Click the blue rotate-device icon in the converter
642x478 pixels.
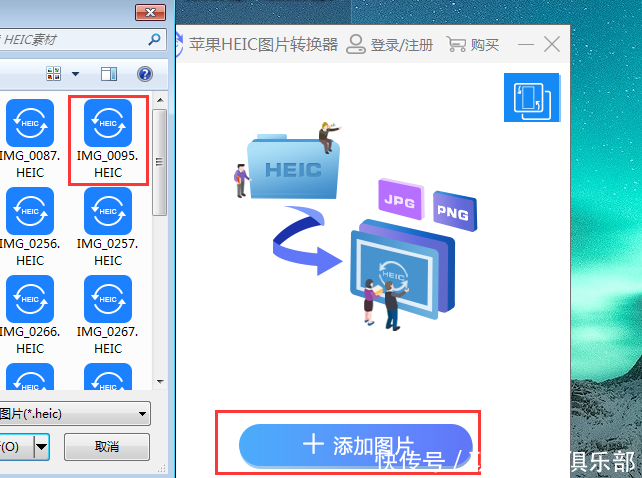531,97
